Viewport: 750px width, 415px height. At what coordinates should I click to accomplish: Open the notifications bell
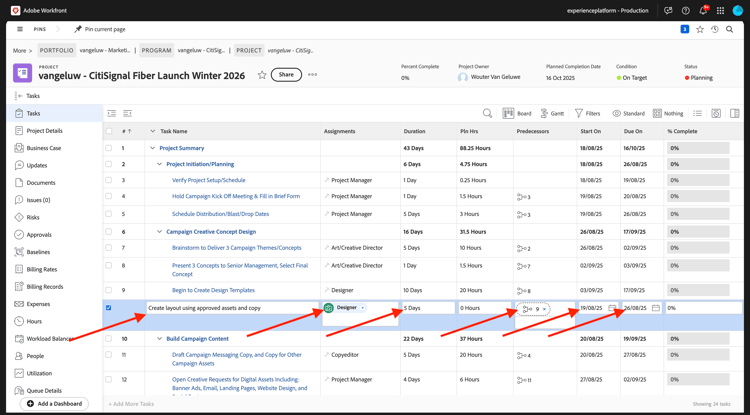pos(703,11)
